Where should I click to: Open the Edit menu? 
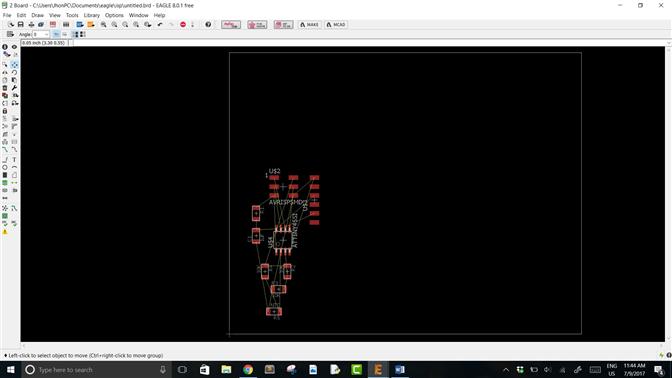tap(21, 15)
